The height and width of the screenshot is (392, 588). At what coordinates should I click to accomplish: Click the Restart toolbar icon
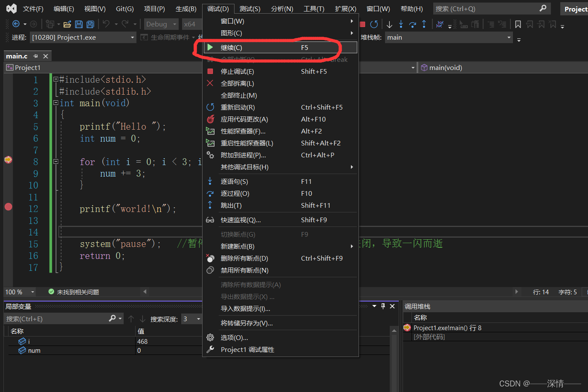374,24
